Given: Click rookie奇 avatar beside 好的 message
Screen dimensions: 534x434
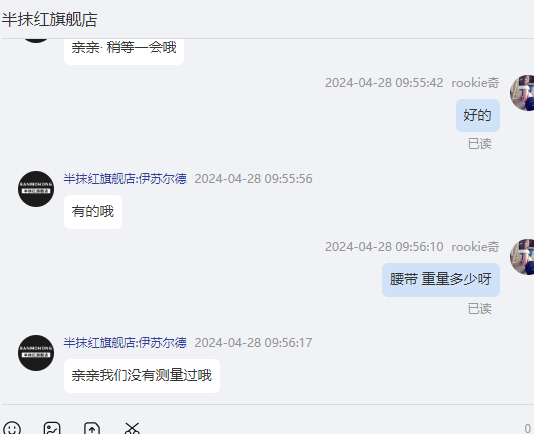Looking at the screenshot, I should pyautogui.click(x=522, y=93).
